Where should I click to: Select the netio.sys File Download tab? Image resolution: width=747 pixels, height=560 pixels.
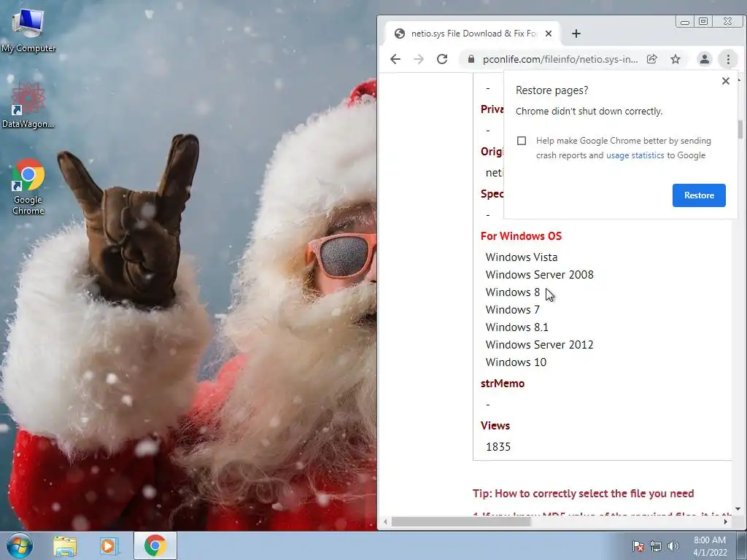[473, 34]
